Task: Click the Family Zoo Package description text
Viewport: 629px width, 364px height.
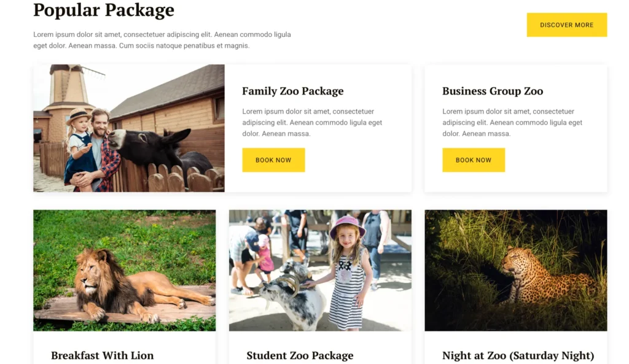Action: [x=311, y=122]
